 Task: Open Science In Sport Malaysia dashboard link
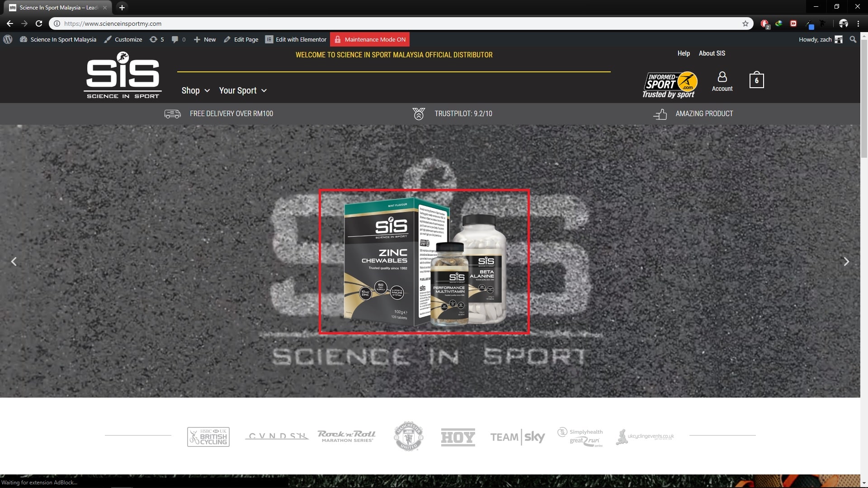(58, 39)
